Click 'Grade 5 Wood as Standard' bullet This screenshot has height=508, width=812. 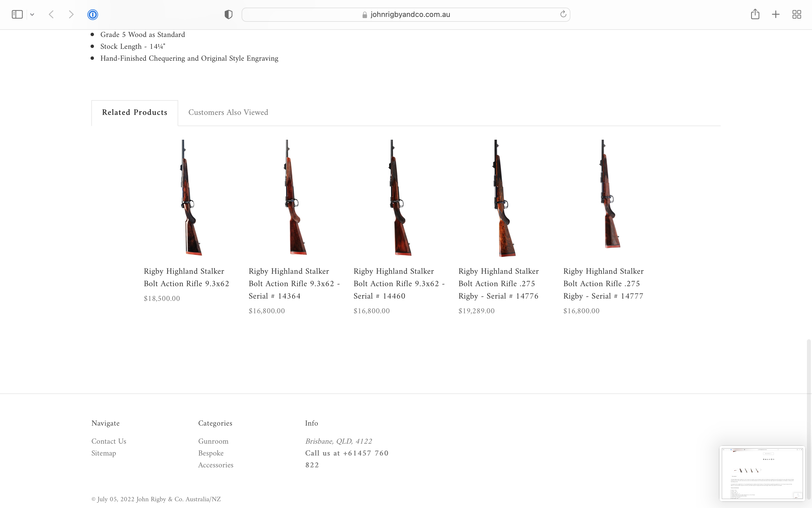(x=143, y=35)
